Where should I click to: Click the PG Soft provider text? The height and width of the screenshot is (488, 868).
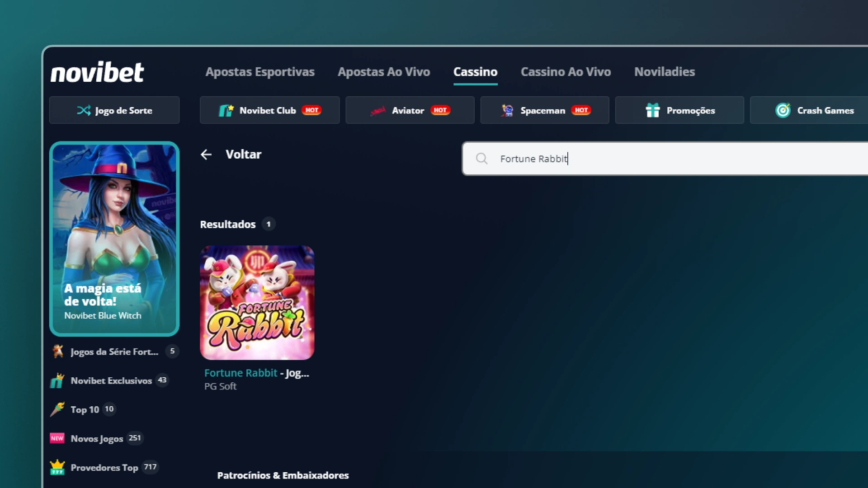click(221, 386)
